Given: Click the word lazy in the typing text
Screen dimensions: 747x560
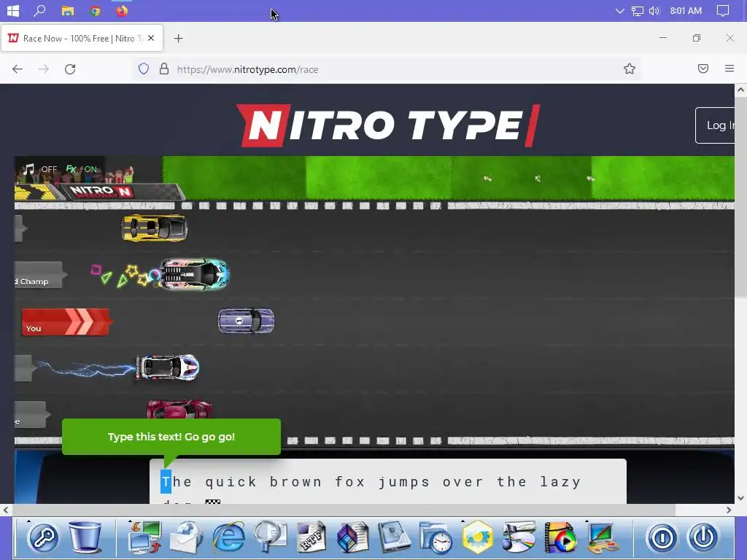Looking at the screenshot, I should [x=560, y=482].
